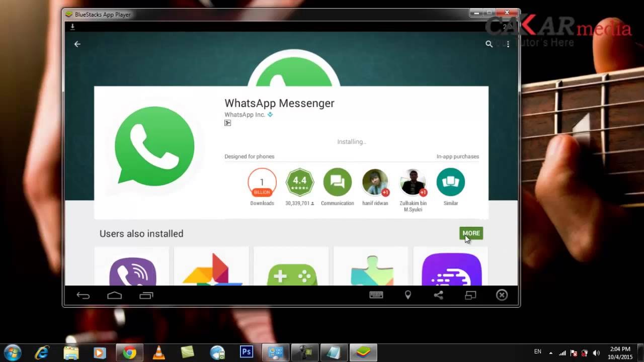Click the 'Designed for phones' label

(250, 157)
